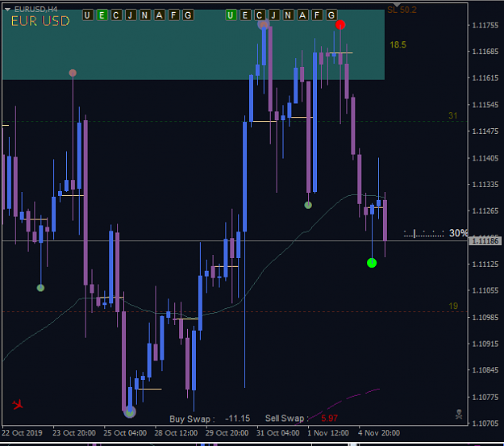Click the 1.11755 price scale label
Image resolution: width=504 pixels, height=446 pixels.
[x=485, y=25]
